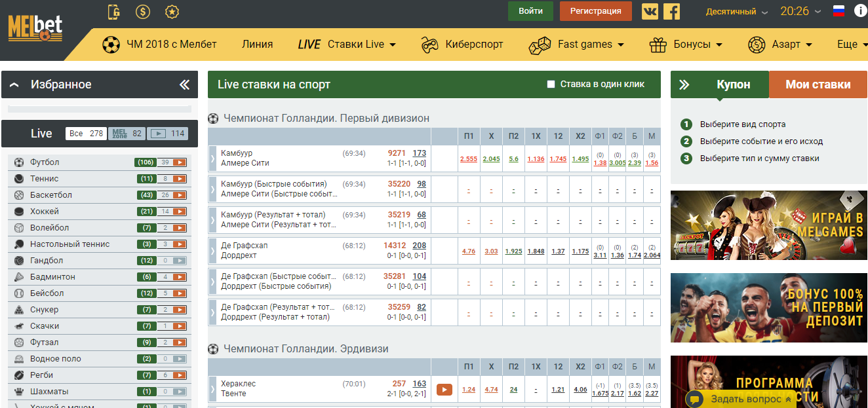Open the VK social network icon

(x=650, y=11)
